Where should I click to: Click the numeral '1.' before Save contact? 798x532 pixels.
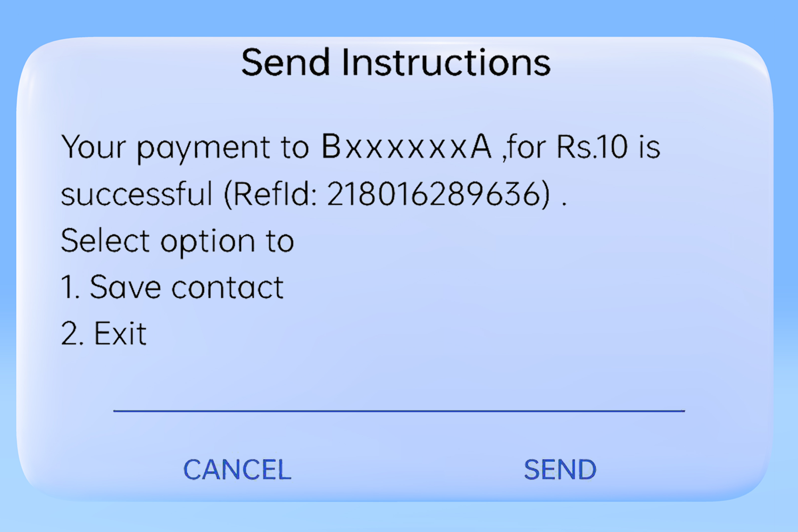click(70, 287)
